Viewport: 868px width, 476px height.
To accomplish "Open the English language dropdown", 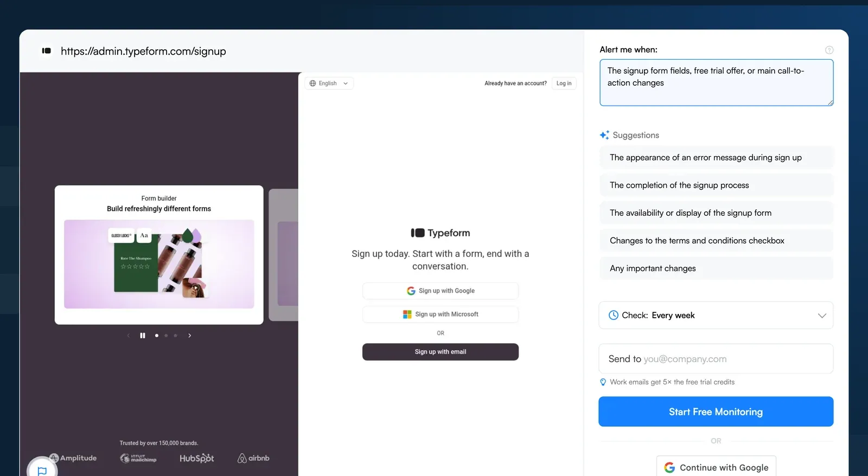I will coord(329,83).
